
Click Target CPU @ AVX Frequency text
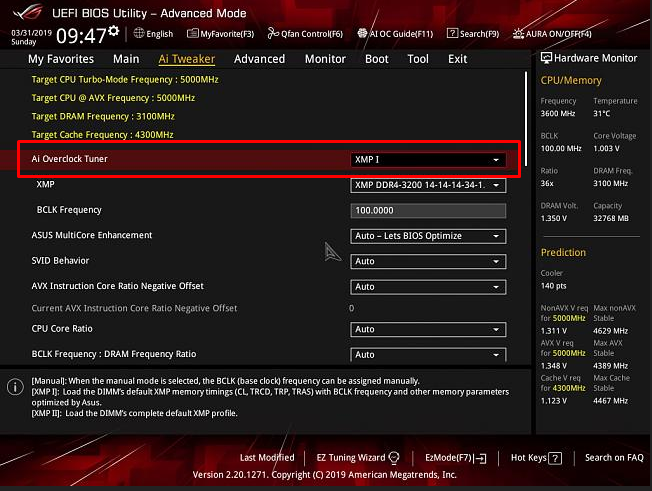[113, 98]
